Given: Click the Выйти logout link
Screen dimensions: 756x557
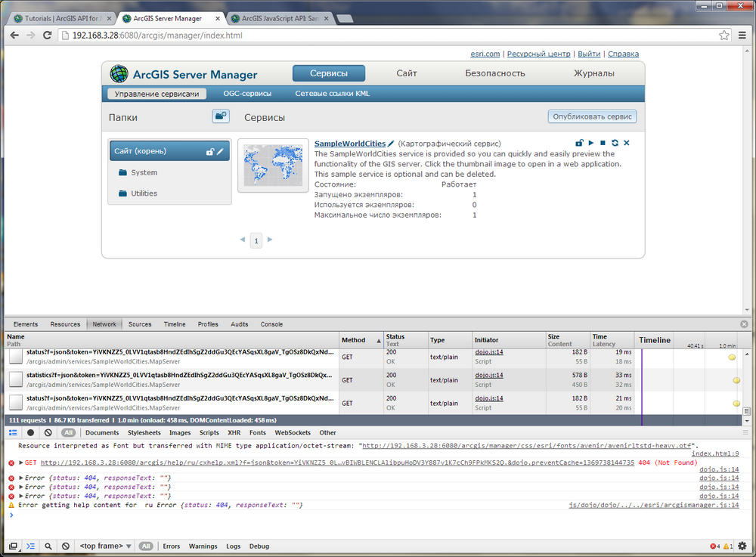Looking at the screenshot, I should coord(589,54).
